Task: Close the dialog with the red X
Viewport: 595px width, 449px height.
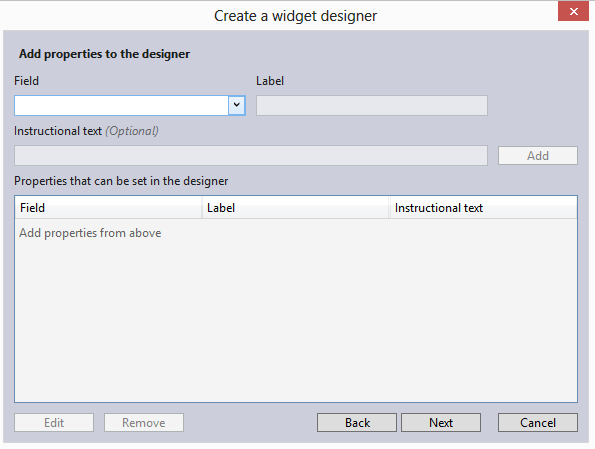Action: (573, 11)
